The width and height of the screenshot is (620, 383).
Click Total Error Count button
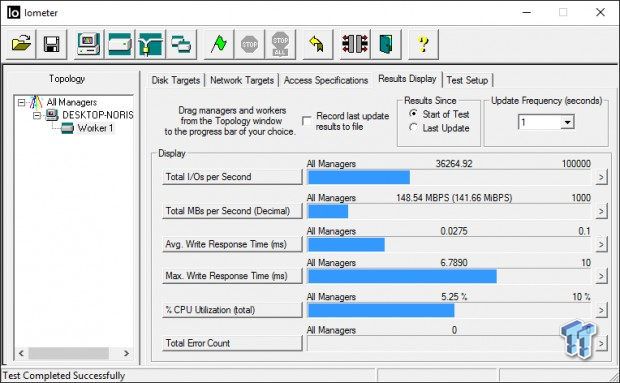pos(232,343)
